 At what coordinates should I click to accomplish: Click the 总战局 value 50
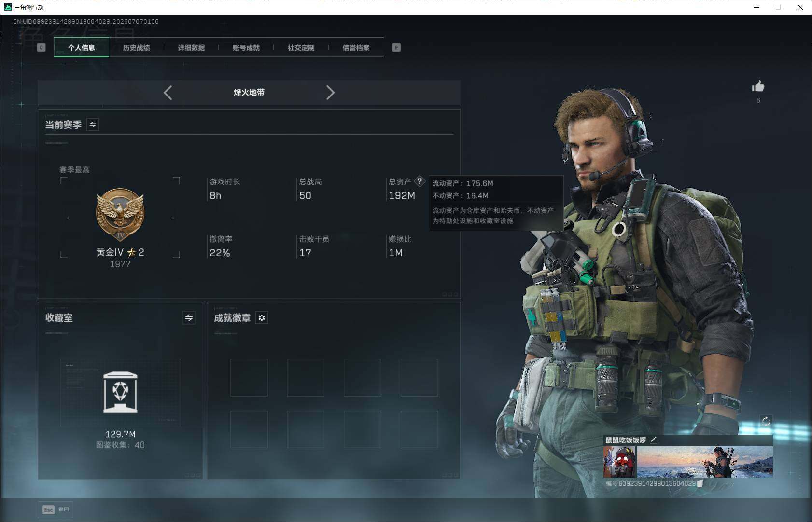coord(305,195)
